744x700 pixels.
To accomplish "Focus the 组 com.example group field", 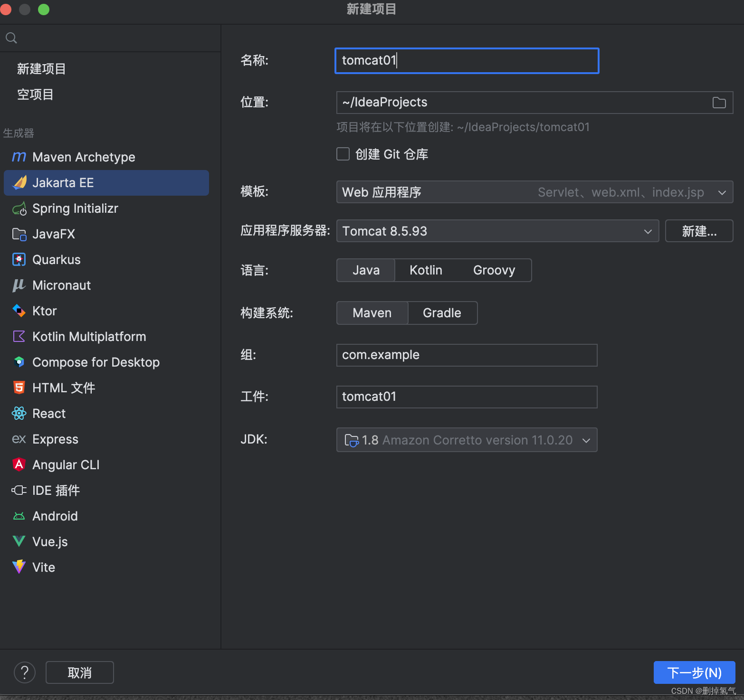I will point(467,355).
